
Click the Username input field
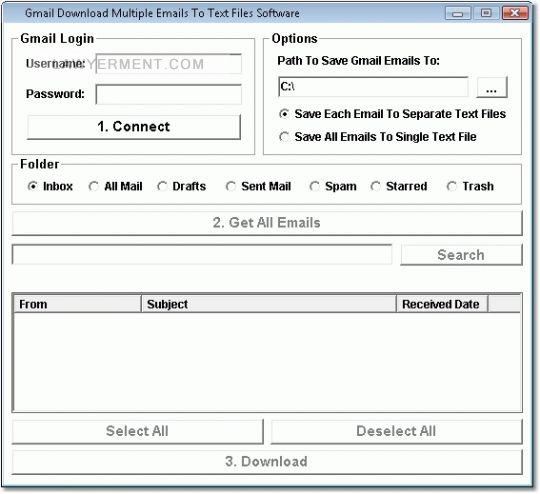click(x=168, y=64)
